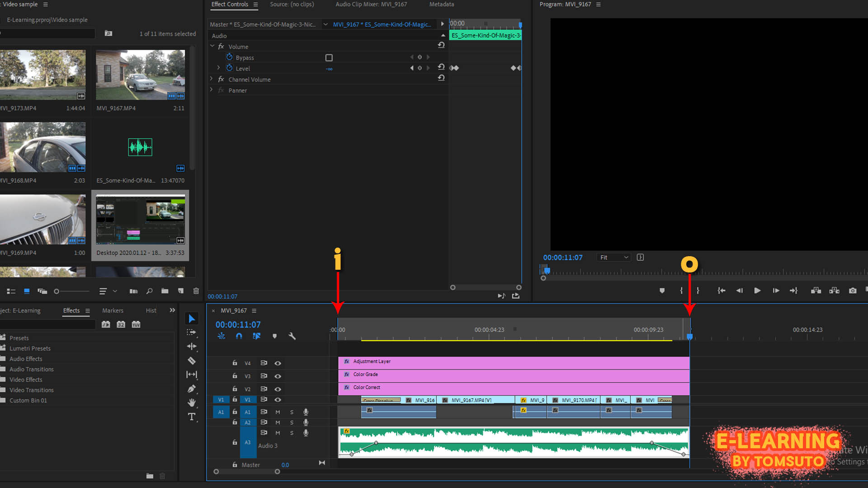Viewport: 868px width, 488px height.
Task: Toggle lock on track V3
Action: click(235, 376)
